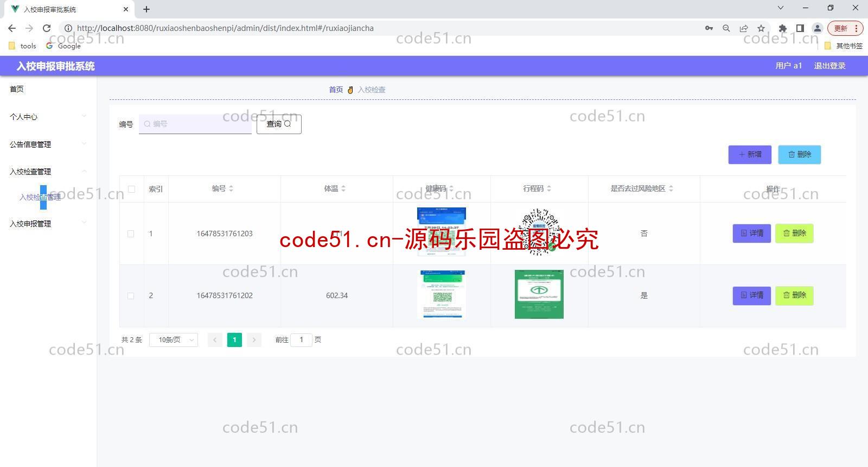
Task: Open the green 行程码 image of row 16478531761202
Action: (539, 294)
